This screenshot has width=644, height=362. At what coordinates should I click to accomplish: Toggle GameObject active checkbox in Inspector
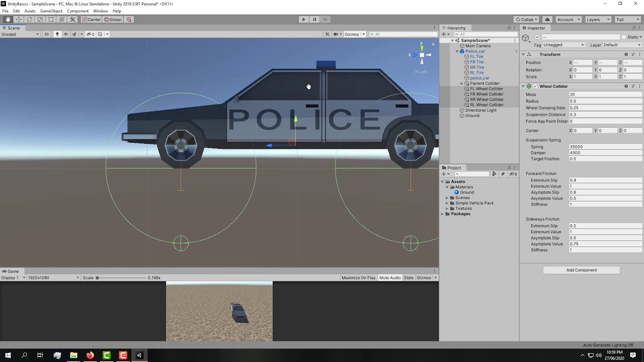coord(537,37)
